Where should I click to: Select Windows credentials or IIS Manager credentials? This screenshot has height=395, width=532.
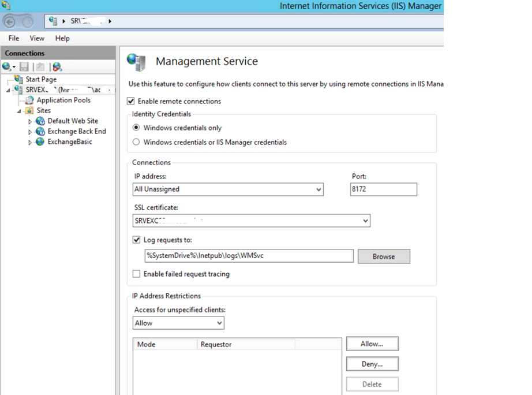(137, 142)
